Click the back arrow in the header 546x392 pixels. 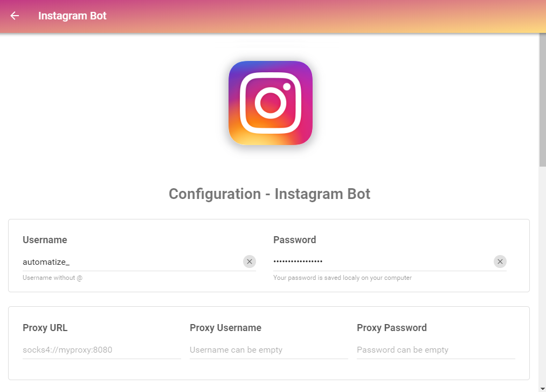(13, 16)
